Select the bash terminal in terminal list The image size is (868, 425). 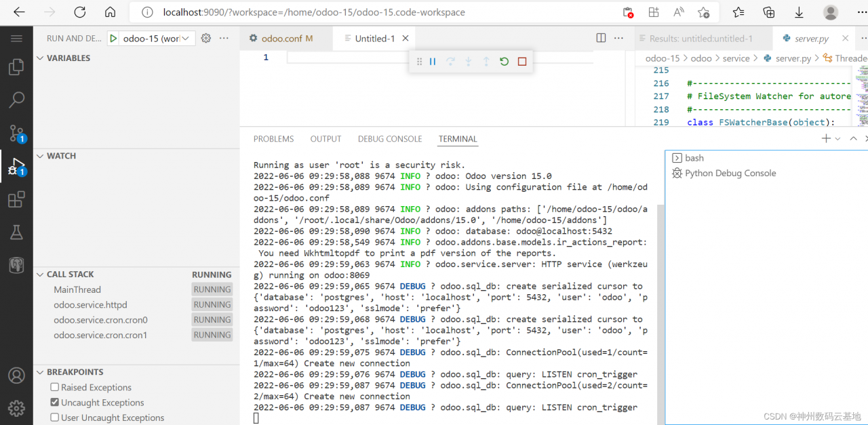click(766, 158)
